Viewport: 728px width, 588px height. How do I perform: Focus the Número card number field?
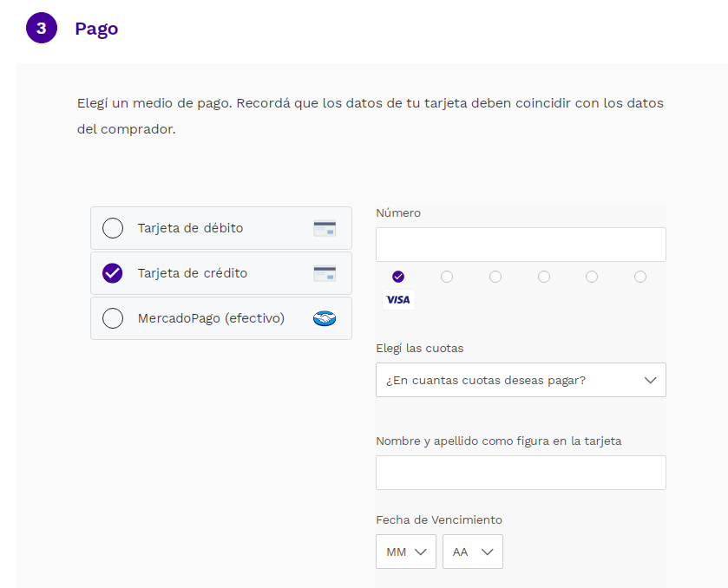coord(521,245)
